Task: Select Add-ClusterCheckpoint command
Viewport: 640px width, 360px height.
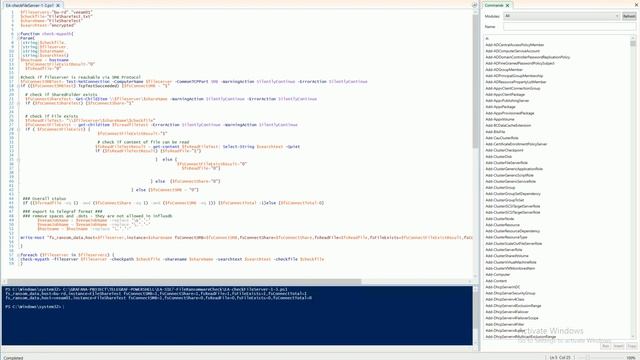Action: tap(504, 150)
